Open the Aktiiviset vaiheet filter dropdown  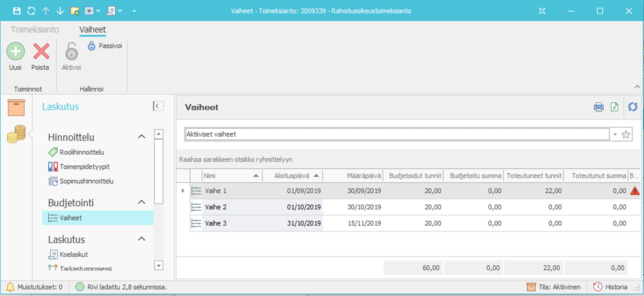pos(615,135)
